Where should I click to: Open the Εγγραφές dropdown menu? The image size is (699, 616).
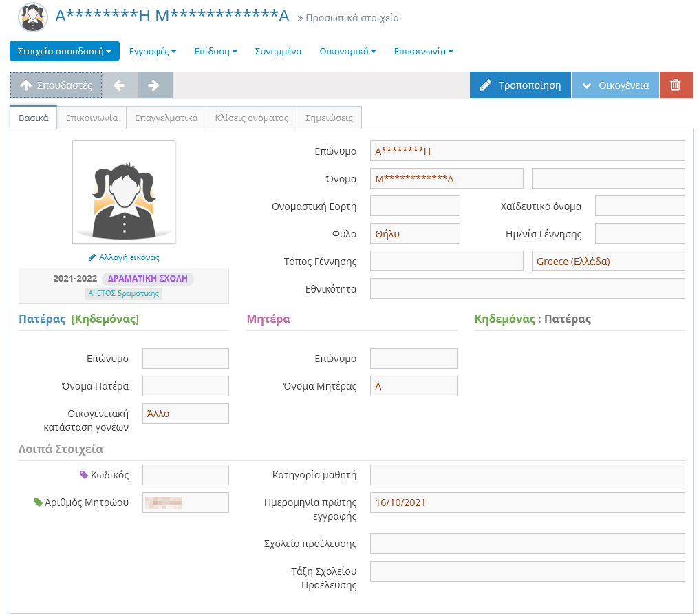coord(153,51)
